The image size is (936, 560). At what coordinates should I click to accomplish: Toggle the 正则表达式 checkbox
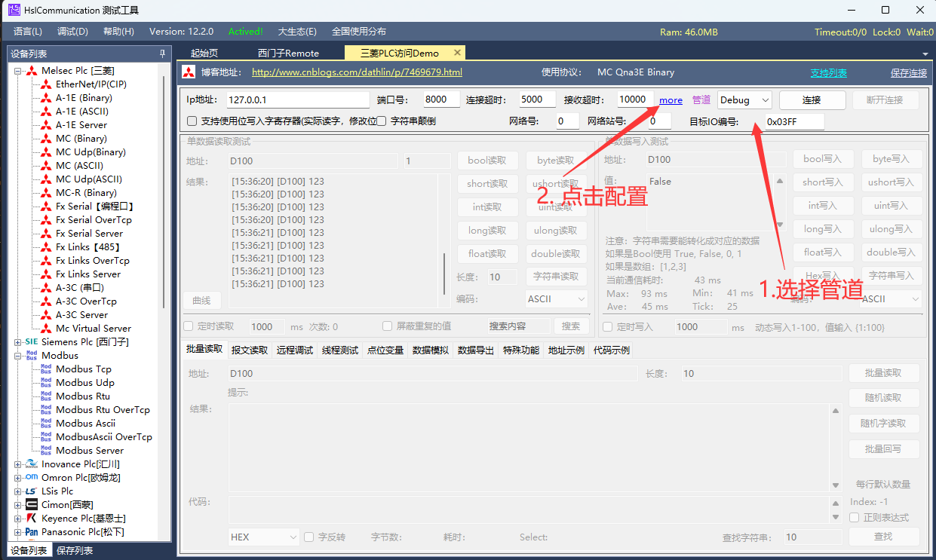[x=855, y=518]
